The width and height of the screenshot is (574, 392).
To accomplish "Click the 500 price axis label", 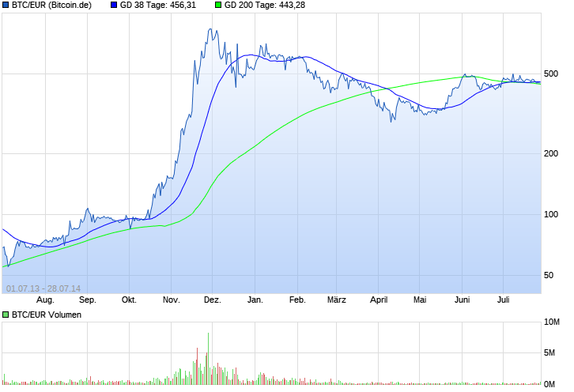I will (551, 74).
